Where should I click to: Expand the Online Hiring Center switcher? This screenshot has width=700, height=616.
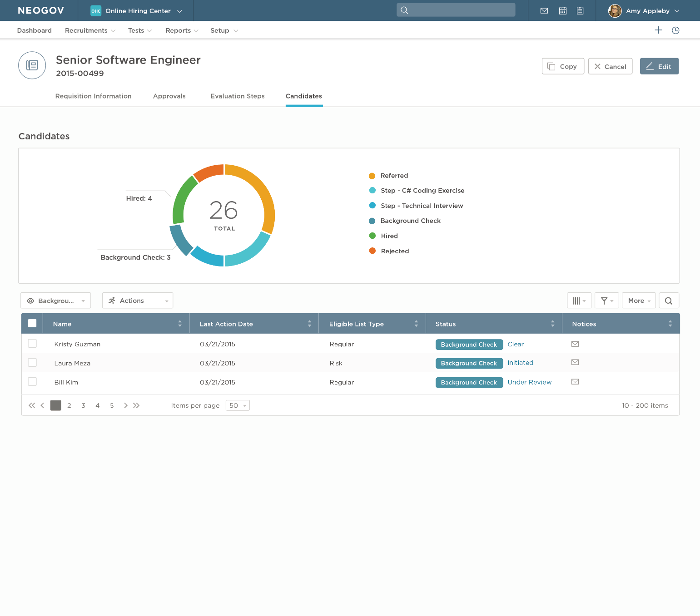136,11
